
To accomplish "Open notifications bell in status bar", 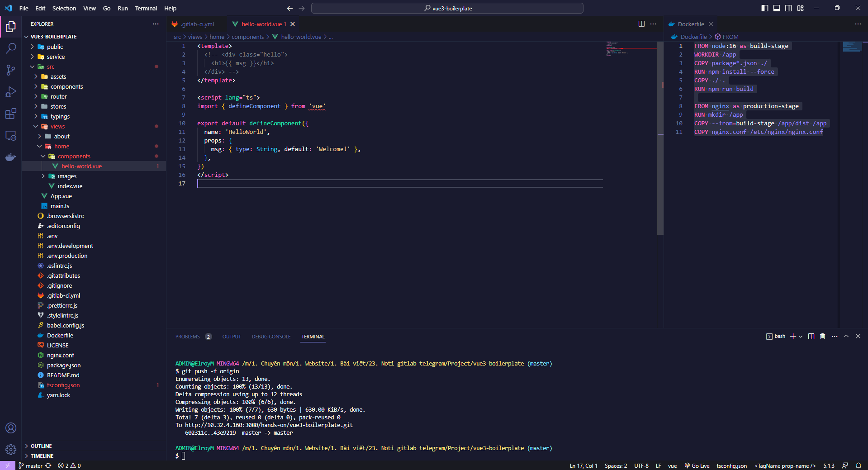I will tap(858, 465).
